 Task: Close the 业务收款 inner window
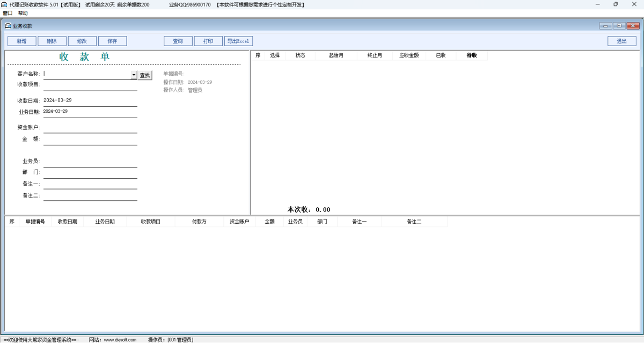pos(633,26)
